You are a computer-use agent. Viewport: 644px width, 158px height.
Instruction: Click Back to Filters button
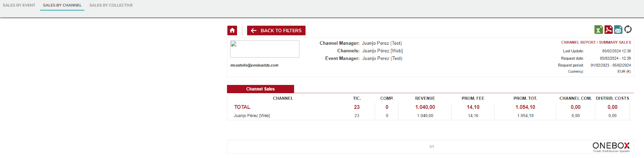click(x=276, y=30)
